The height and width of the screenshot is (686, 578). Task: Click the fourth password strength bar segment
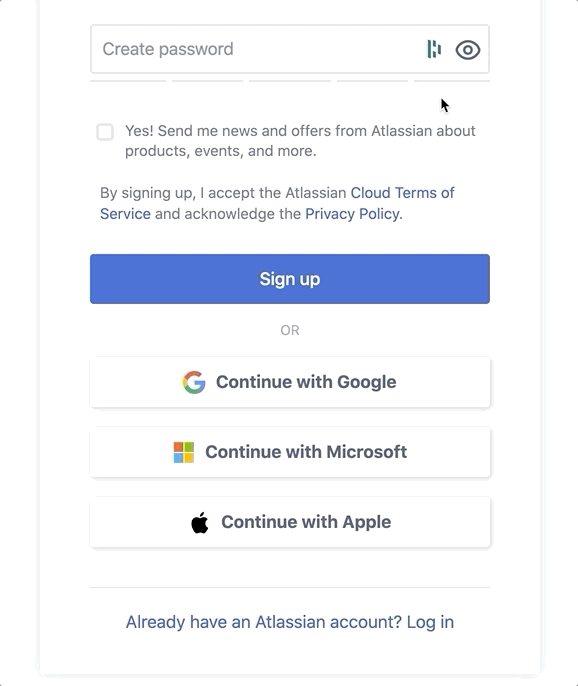pos(372,80)
